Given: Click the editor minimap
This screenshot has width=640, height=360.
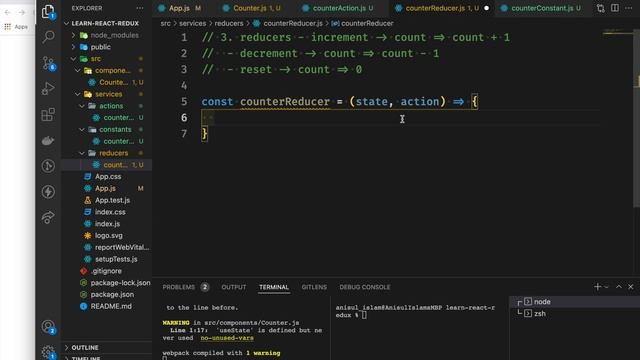Looking at the screenshot, I should click(617, 32).
